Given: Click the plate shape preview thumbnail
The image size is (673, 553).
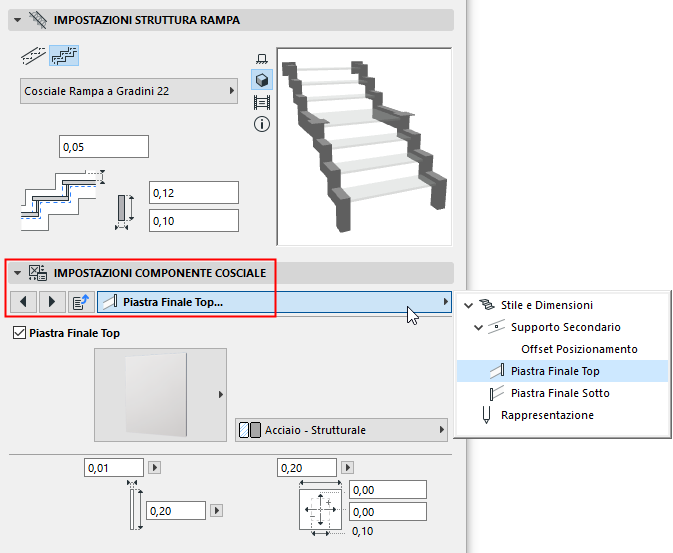Looking at the screenshot, I should click(161, 395).
